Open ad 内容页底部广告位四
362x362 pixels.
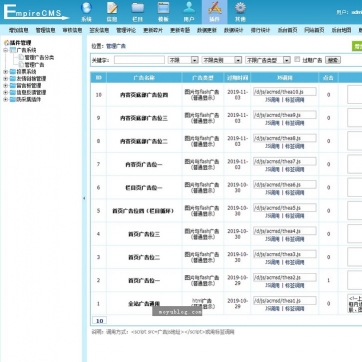click(144, 95)
